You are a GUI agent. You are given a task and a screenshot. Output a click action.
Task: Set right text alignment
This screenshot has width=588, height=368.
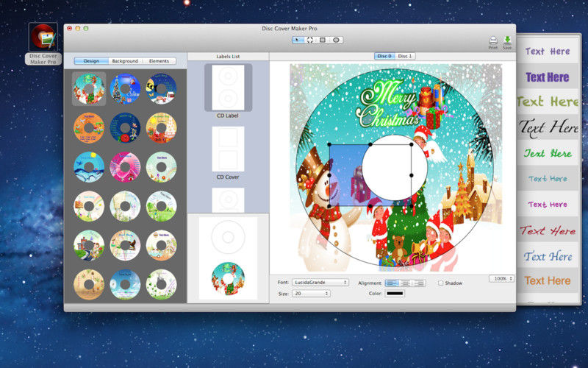coord(418,283)
